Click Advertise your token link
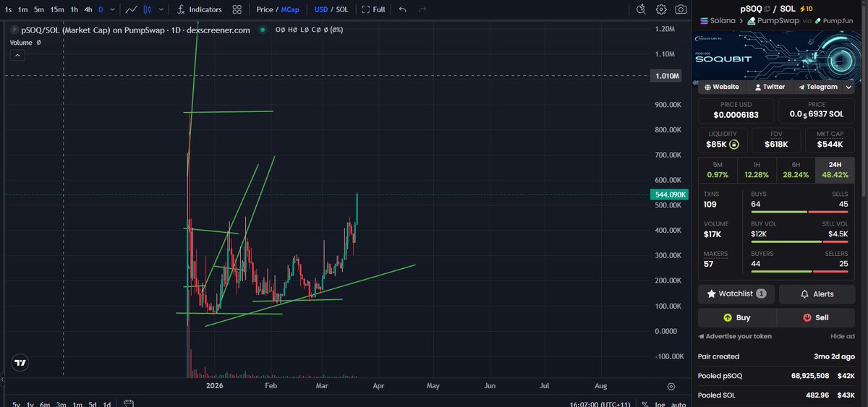868x407 pixels. click(735, 336)
